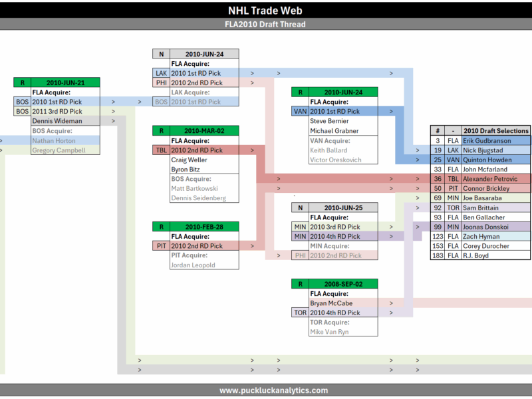Select Connor Brickley in draft selections
The image size is (532, 399).
click(x=496, y=188)
